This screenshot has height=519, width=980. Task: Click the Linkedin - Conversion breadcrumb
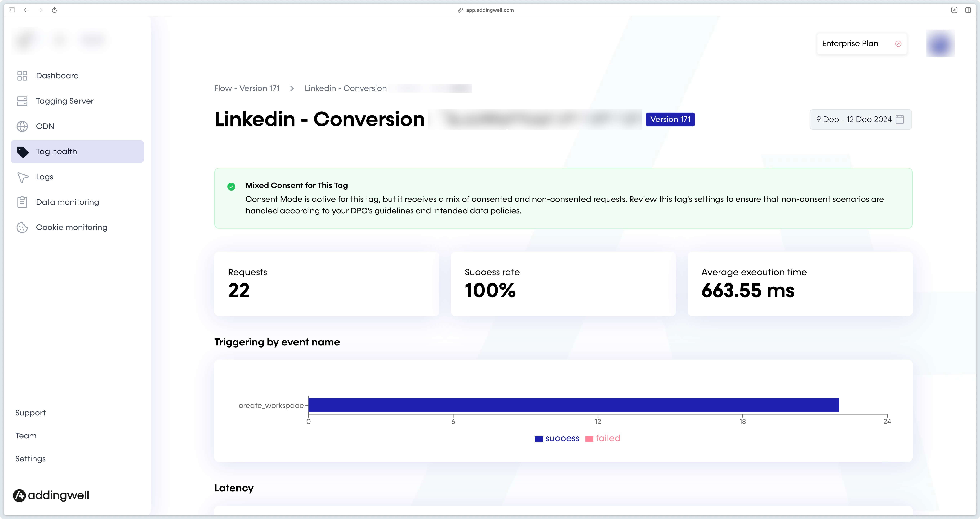point(345,88)
